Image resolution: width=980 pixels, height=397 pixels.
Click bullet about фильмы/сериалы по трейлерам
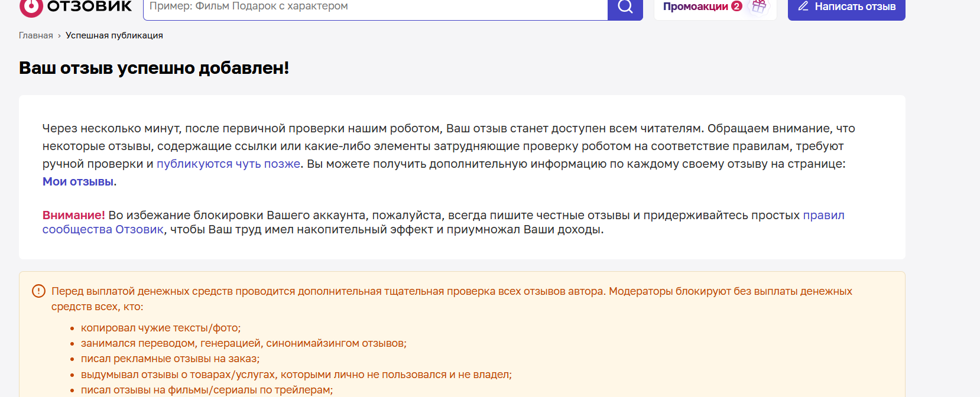click(x=207, y=390)
